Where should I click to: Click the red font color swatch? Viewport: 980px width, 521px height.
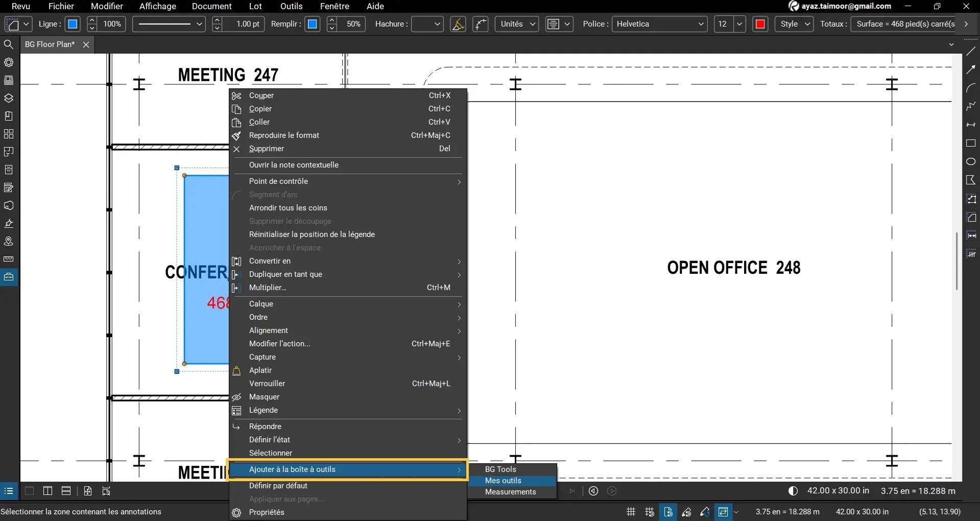click(759, 23)
